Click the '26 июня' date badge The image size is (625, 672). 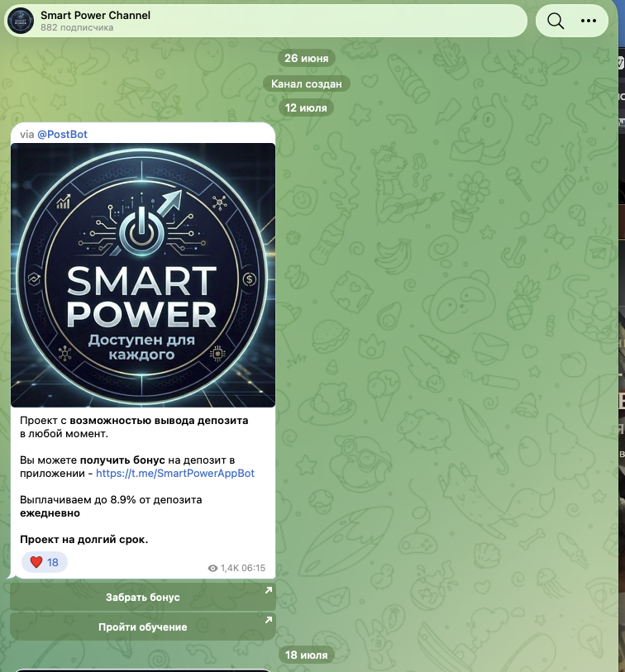tap(307, 59)
